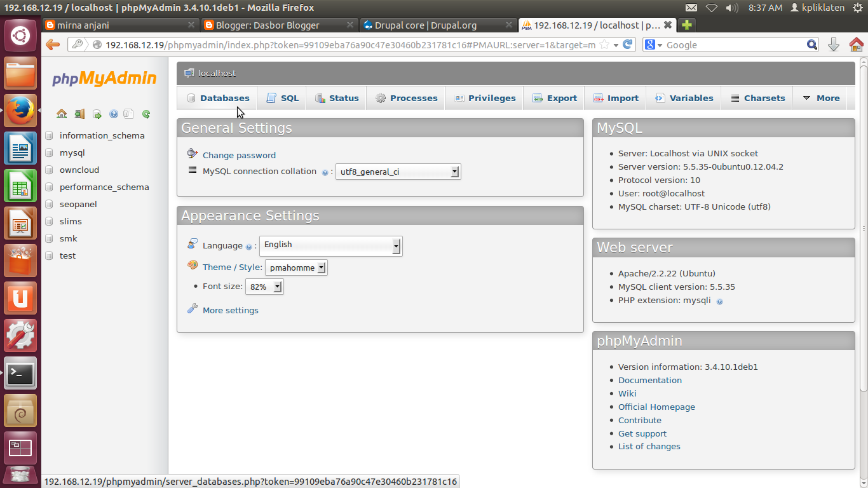The image size is (868, 488).
Task: Click localhost server breadcrumb link
Action: (x=217, y=73)
